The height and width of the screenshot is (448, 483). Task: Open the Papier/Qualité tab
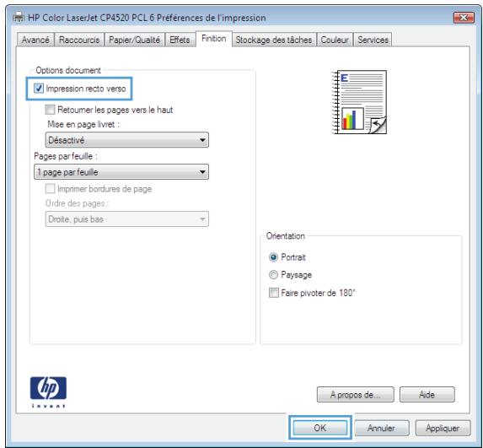(135, 40)
